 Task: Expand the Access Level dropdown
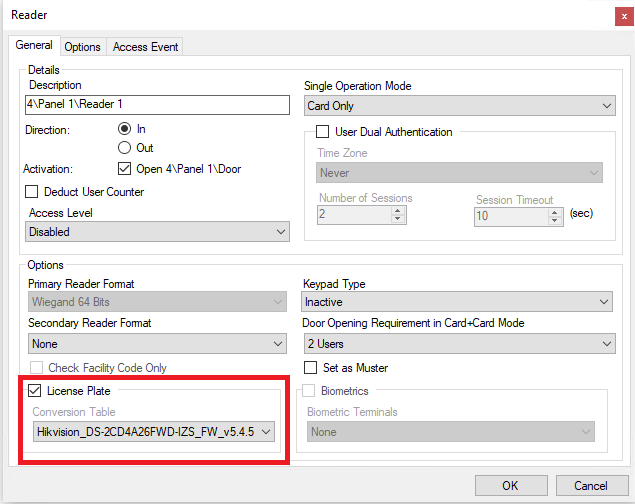pyautogui.click(x=157, y=232)
